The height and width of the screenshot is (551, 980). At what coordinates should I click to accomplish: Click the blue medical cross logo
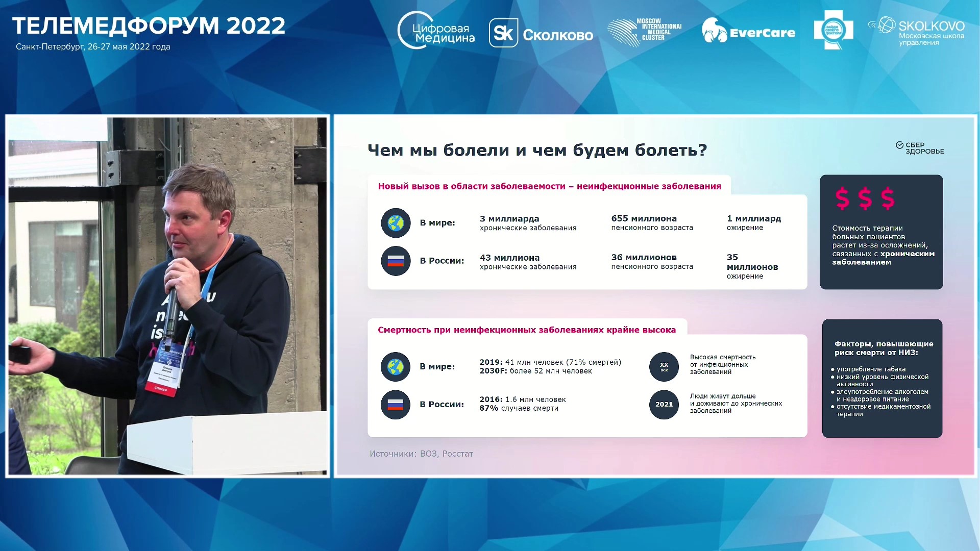coord(833,31)
